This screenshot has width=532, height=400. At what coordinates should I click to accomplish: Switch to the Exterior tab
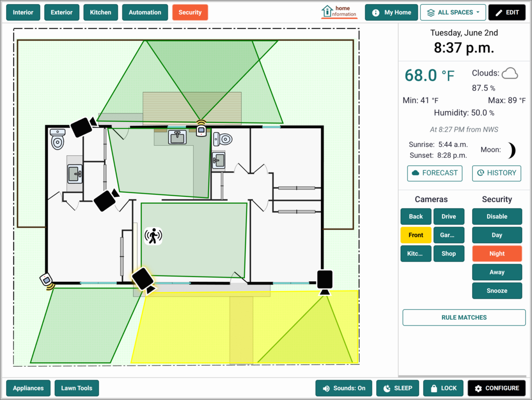click(x=62, y=12)
